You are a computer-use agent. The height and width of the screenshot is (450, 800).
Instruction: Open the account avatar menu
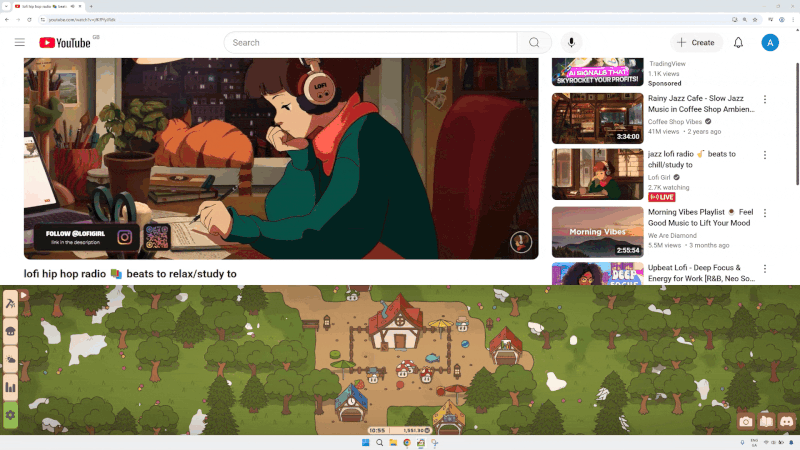[770, 43]
